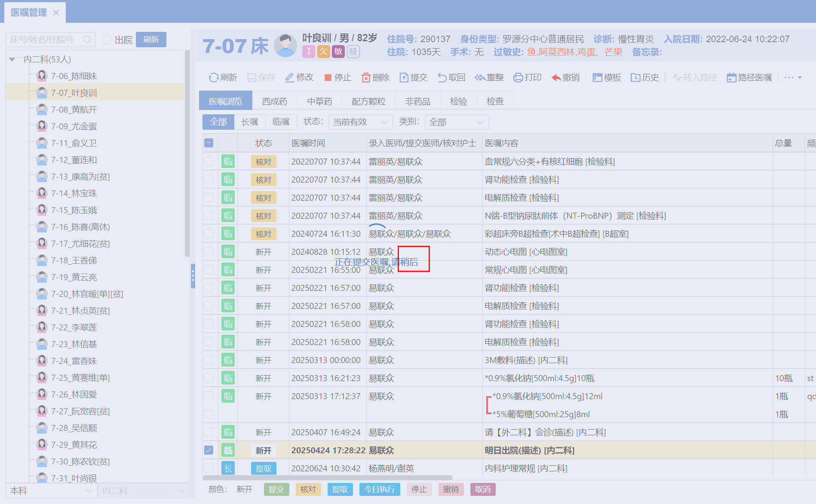Click the search magnifier icon in patient search
The height and width of the screenshot is (504, 816).
[87, 40]
